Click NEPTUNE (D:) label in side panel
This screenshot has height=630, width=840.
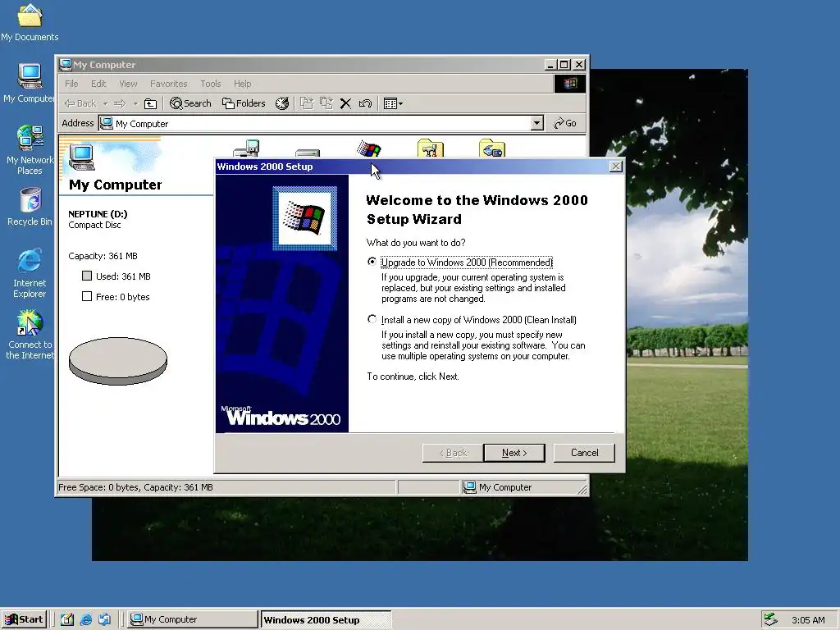[x=98, y=214]
